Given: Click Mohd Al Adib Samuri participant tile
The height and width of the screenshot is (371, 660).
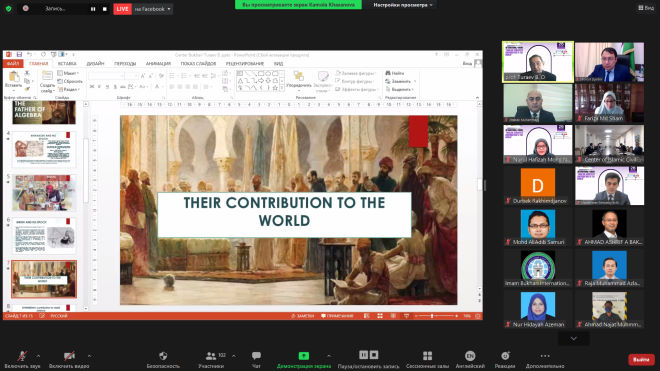Looking at the screenshot, I should 538,227.
